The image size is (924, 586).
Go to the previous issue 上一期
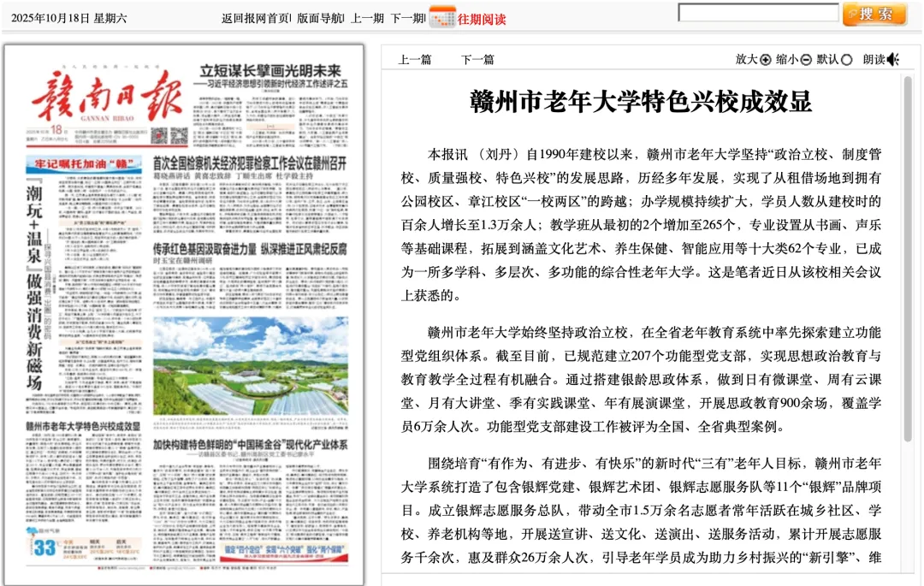point(368,18)
